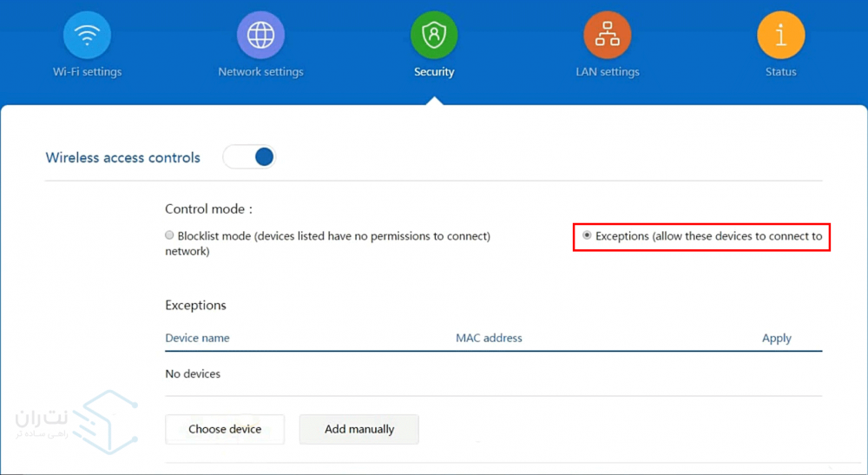Go to the LAN settings text label
The width and height of the screenshot is (868, 475).
click(608, 72)
